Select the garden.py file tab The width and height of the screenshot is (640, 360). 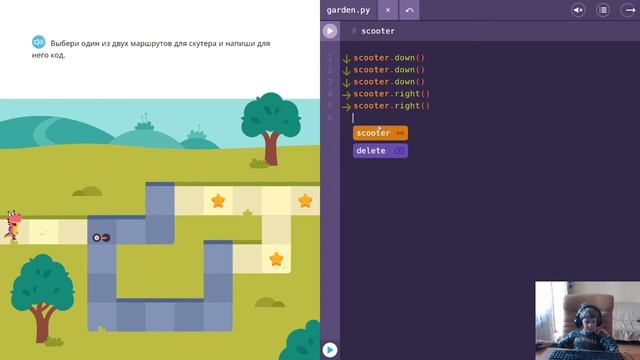pyautogui.click(x=348, y=10)
